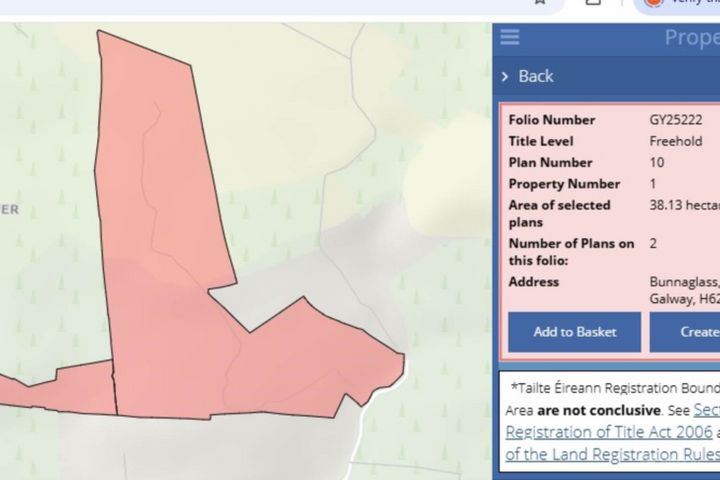Click the Create button beside Add to Basket

(685, 332)
